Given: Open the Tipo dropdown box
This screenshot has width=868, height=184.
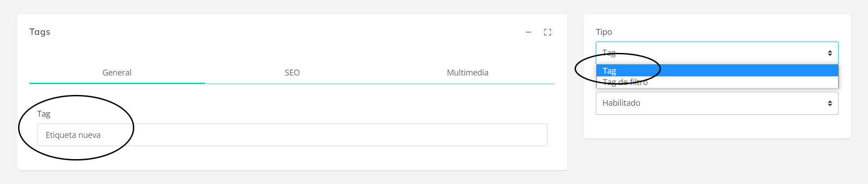Looking at the screenshot, I should (717, 53).
